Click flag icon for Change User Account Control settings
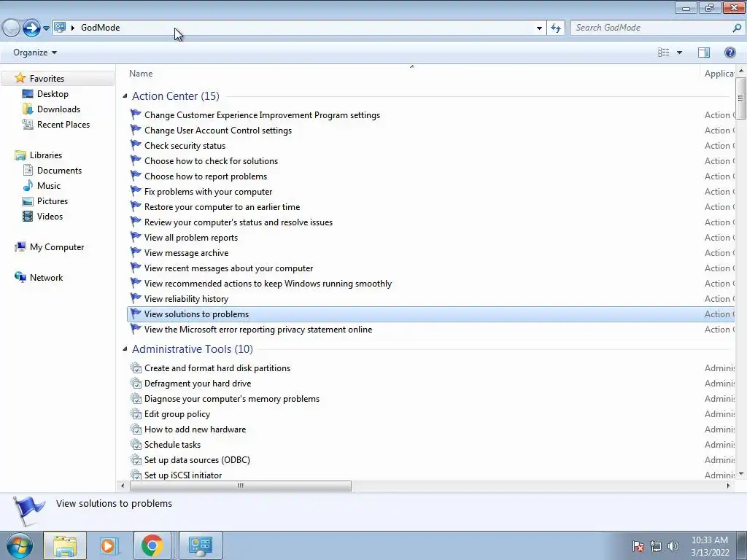The image size is (747, 560). pyautogui.click(x=136, y=130)
